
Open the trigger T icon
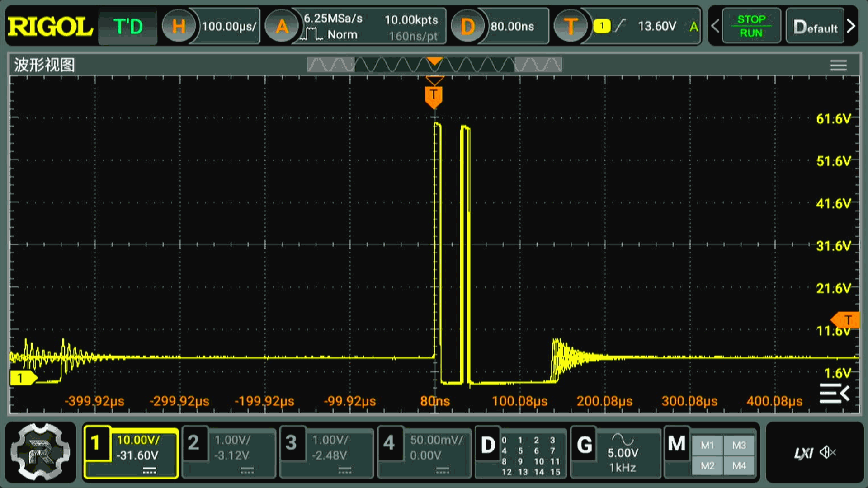571,26
